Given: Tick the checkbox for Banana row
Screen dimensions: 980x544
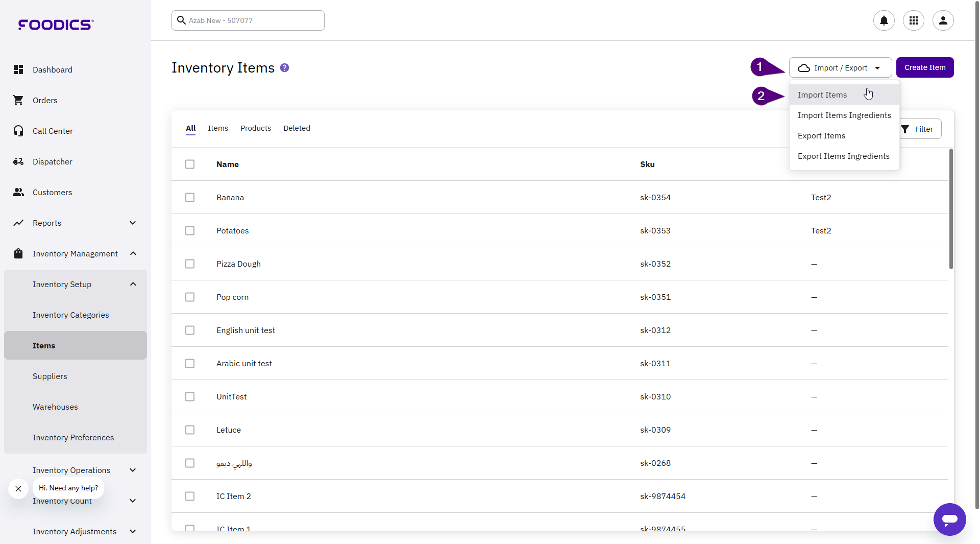Looking at the screenshot, I should coord(190,198).
